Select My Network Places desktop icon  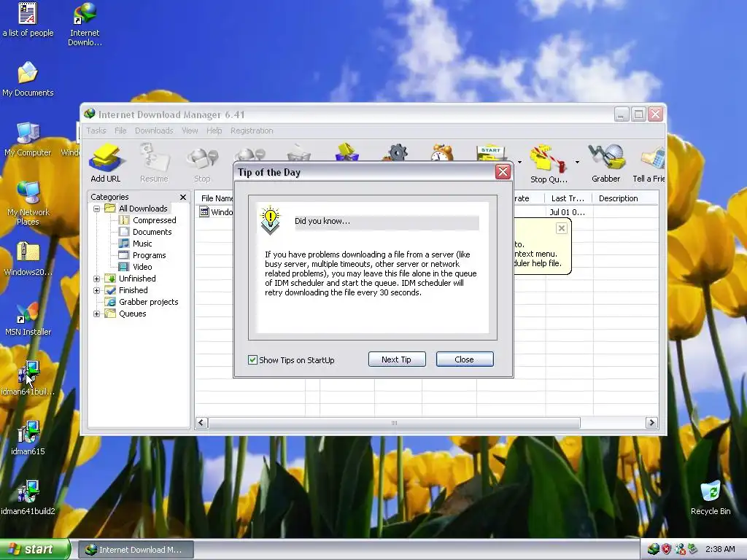[28, 203]
